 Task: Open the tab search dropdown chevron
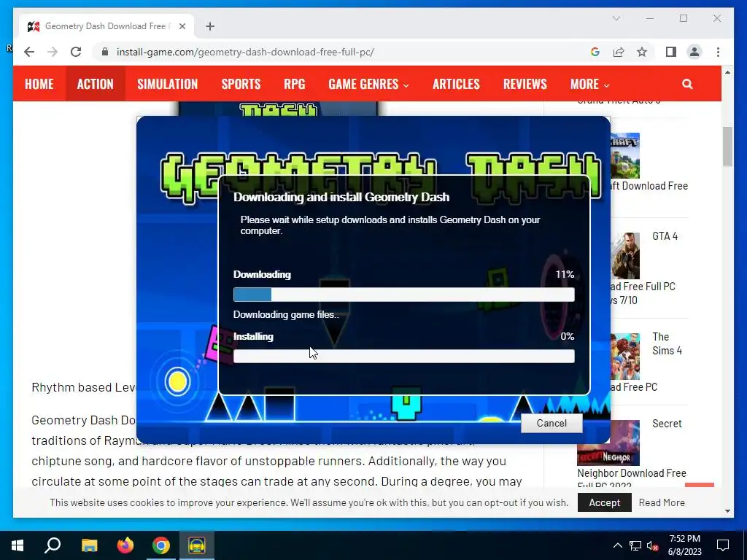click(x=616, y=18)
